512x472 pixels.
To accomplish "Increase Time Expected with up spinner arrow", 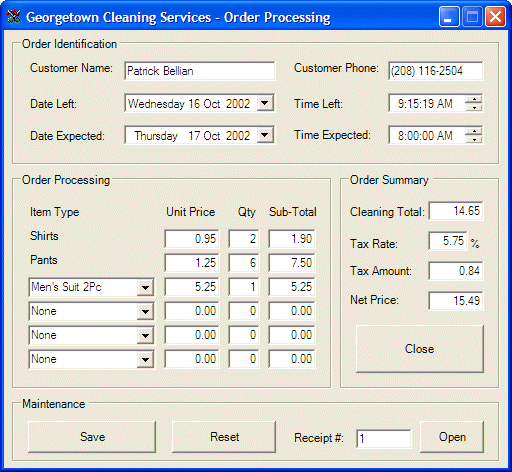I will pos(474,131).
